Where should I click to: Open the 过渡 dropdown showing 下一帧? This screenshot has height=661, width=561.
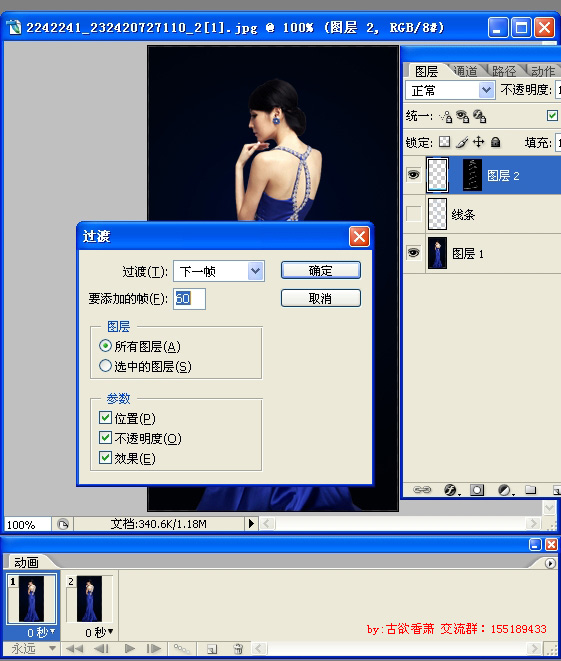coord(219,271)
